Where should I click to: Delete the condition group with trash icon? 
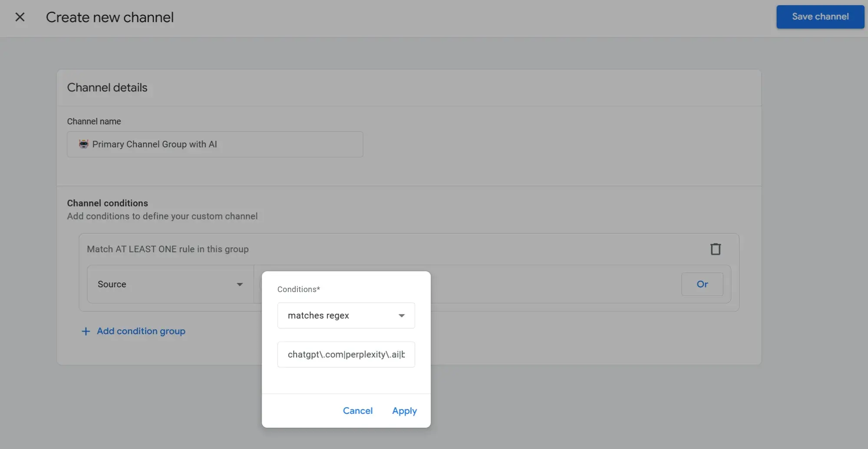[x=715, y=249]
